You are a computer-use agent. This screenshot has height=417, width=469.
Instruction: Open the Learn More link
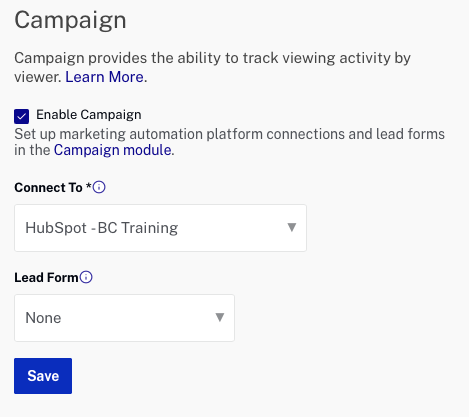tap(104, 77)
